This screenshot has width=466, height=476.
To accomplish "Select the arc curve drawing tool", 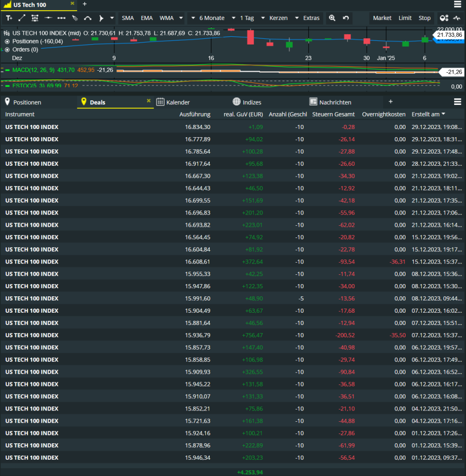I will point(87,18).
